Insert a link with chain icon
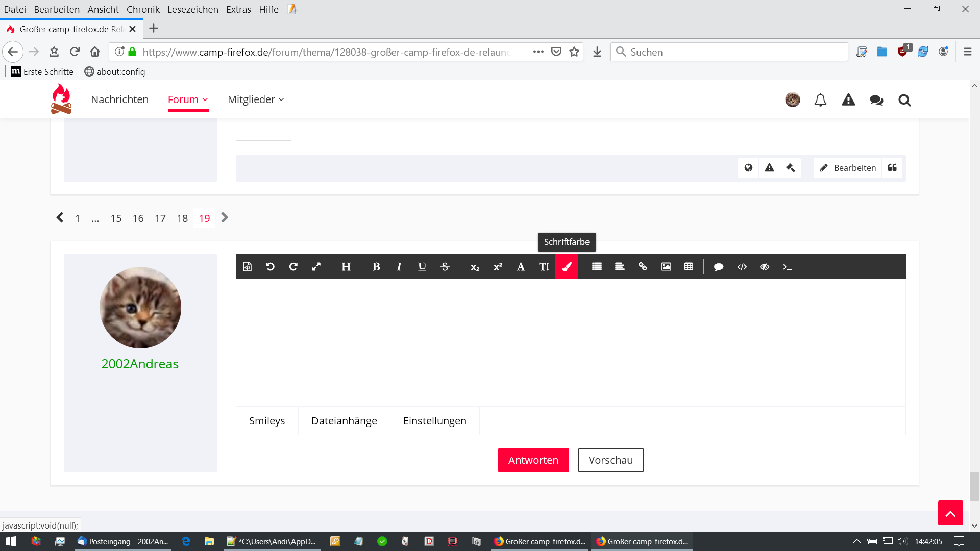Image resolution: width=980 pixels, height=551 pixels. [x=643, y=267]
